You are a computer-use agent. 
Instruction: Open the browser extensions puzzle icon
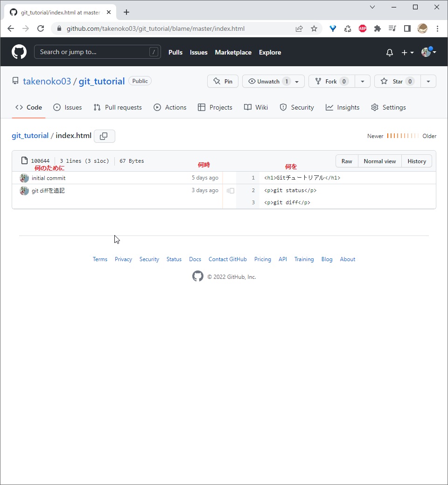(x=378, y=29)
